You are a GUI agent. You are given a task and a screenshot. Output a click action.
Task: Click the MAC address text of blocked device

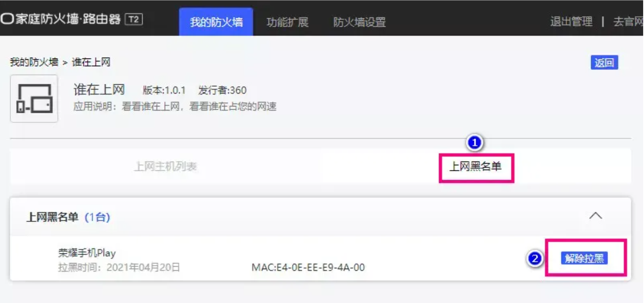(308, 267)
